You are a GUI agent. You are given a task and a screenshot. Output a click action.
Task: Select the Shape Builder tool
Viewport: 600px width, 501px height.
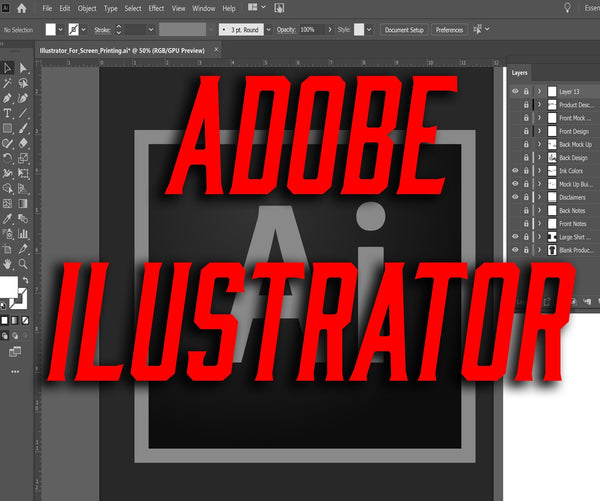[x=7, y=188]
